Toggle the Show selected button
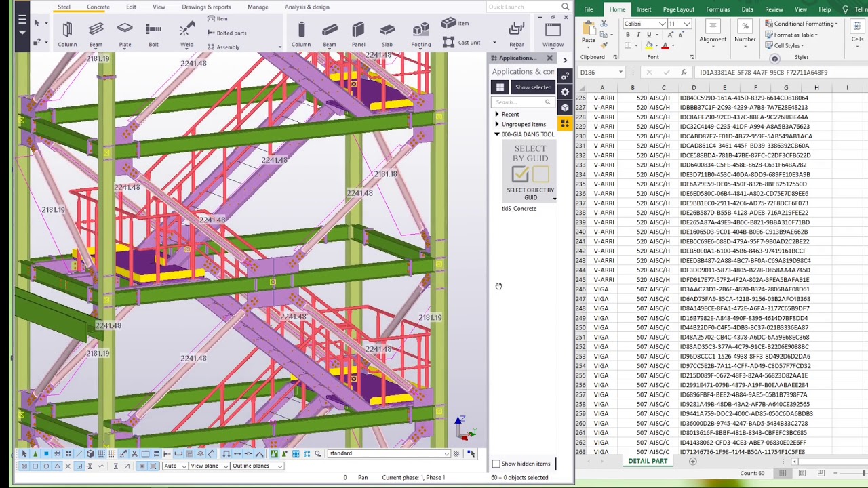The width and height of the screenshot is (868, 488). tap(532, 87)
